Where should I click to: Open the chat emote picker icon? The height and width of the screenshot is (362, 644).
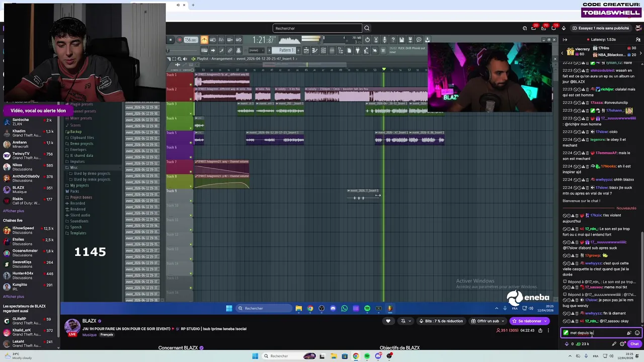tap(637, 333)
